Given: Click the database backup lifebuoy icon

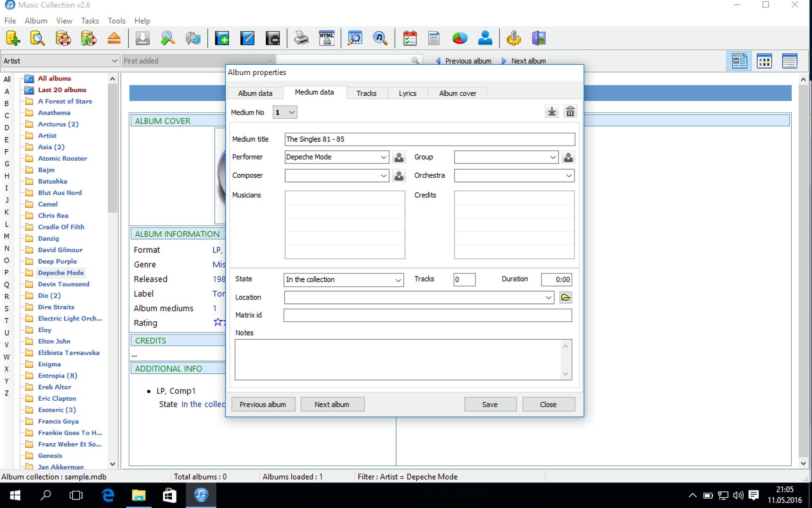Looking at the screenshot, I should [x=63, y=38].
